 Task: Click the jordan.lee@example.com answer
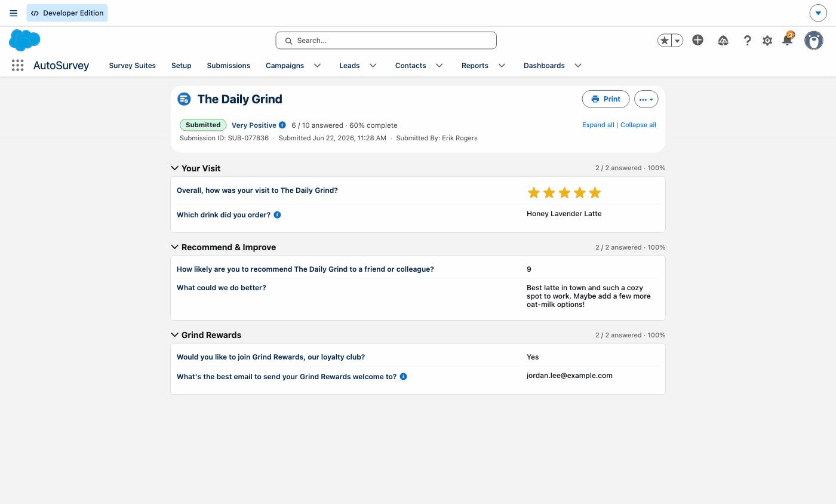coord(570,376)
